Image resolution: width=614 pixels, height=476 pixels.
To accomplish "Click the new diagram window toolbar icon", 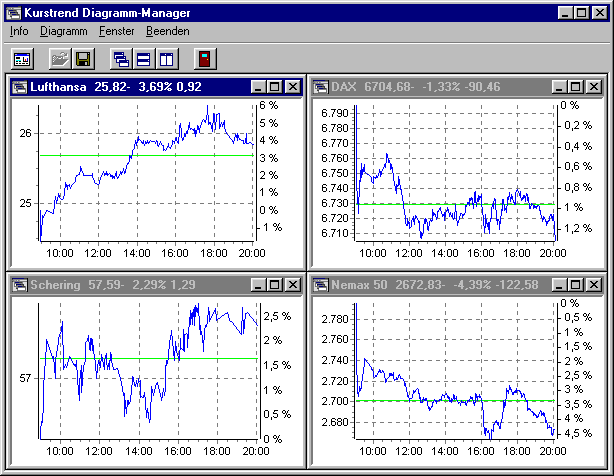I will click(22, 59).
